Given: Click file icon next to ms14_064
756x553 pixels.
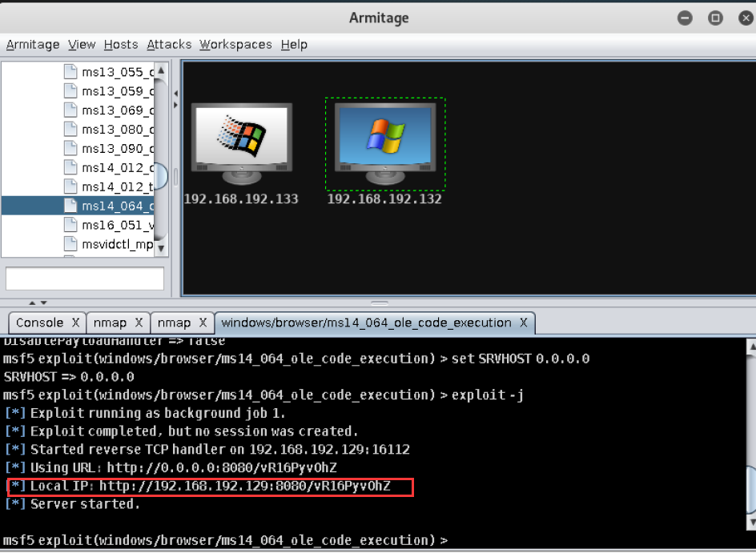Looking at the screenshot, I should click(x=70, y=206).
